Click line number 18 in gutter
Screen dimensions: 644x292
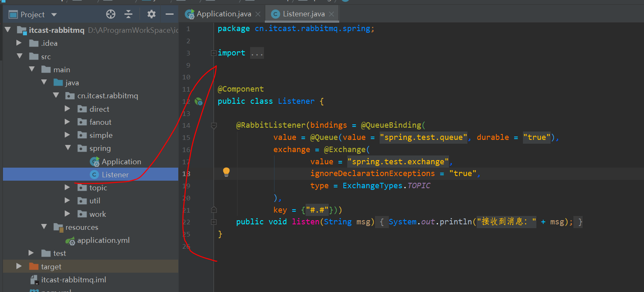186,174
